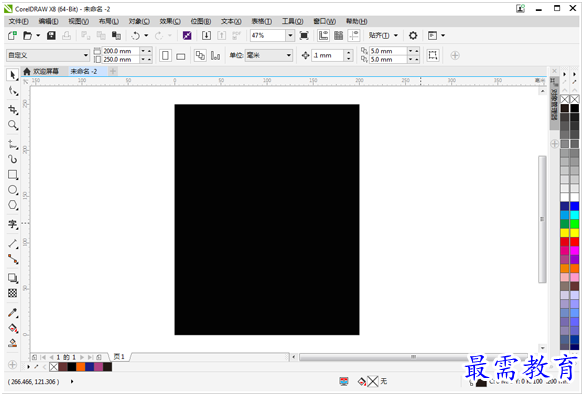
Task: Select the Shape edit tool
Action: (13, 91)
